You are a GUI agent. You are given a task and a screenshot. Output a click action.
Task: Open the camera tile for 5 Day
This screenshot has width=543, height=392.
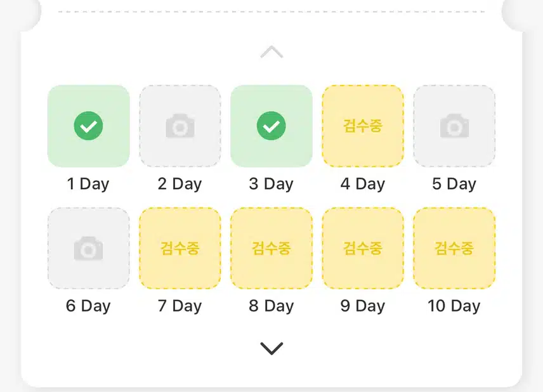click(454, 126)
